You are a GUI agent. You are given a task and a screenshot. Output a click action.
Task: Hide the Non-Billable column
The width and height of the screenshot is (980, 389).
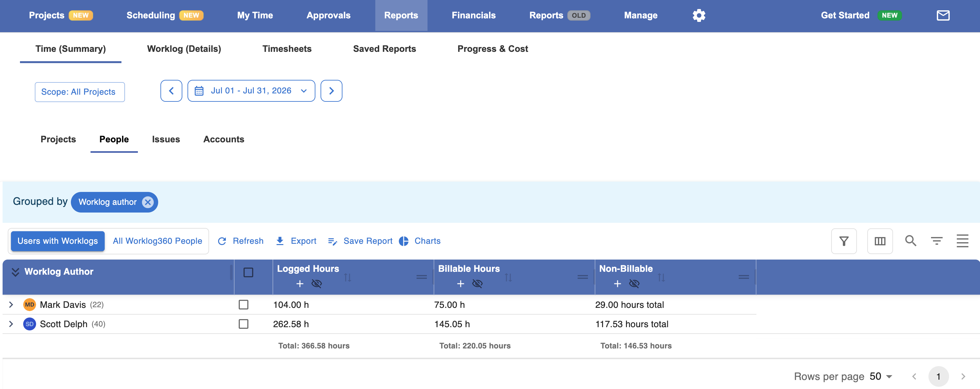(634, 284)
